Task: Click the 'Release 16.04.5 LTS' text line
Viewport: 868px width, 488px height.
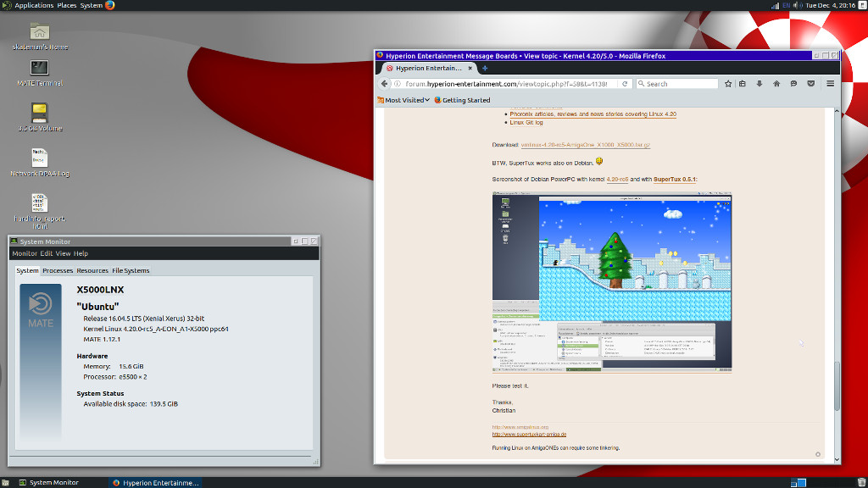Action: (143, 319)
